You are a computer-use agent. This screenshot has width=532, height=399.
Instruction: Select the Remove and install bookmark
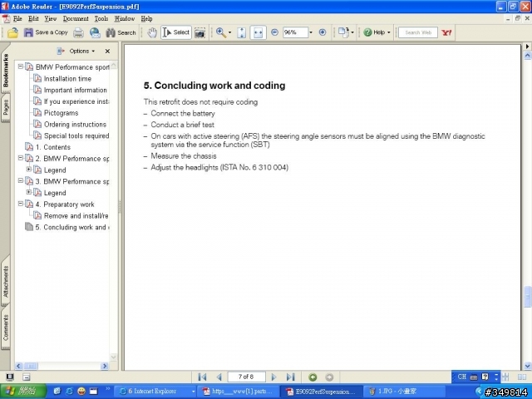[x=76, y=216]
